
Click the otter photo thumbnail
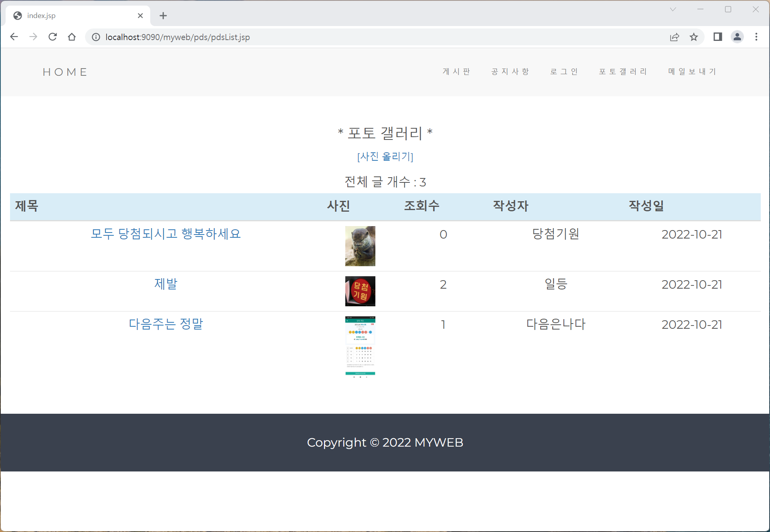360,246
